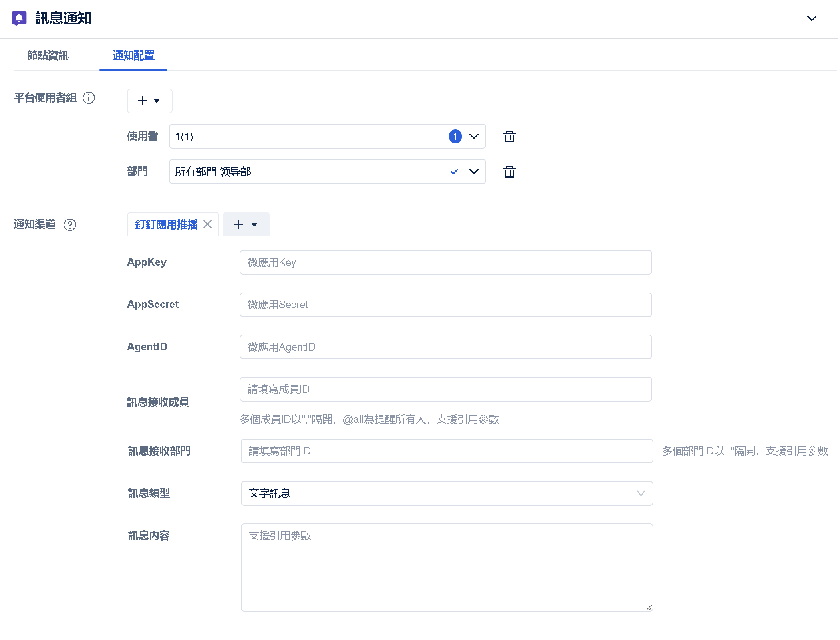Screen dimensions: 840x640
Task: Click the blue checkmark in 部門 field
Action: click(x=454, y=172)
